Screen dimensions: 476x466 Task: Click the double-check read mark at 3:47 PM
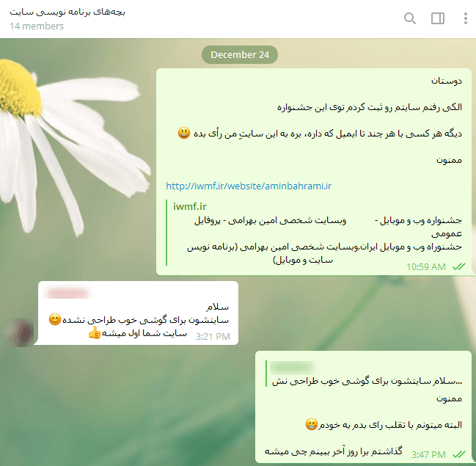[x=458, y=454]
